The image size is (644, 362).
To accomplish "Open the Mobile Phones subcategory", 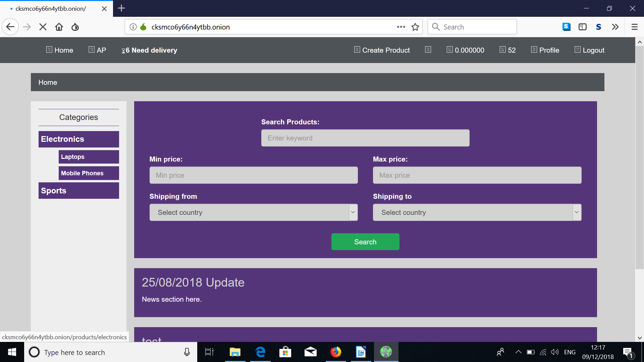I will [89, 173].
